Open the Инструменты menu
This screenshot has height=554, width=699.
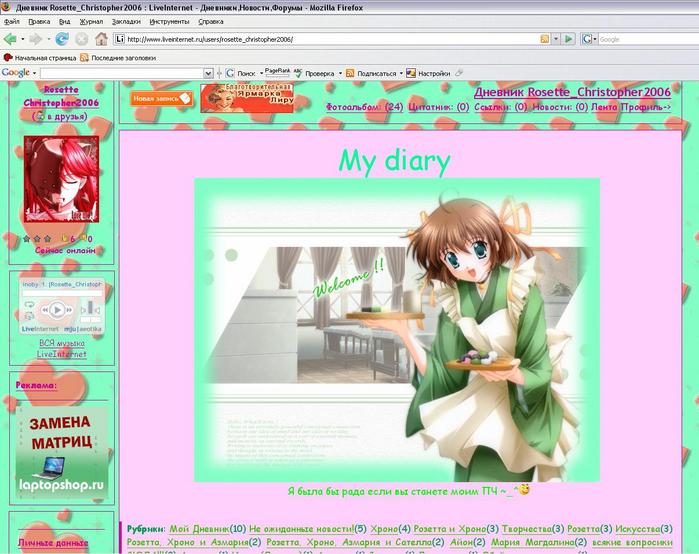[169, 21]
